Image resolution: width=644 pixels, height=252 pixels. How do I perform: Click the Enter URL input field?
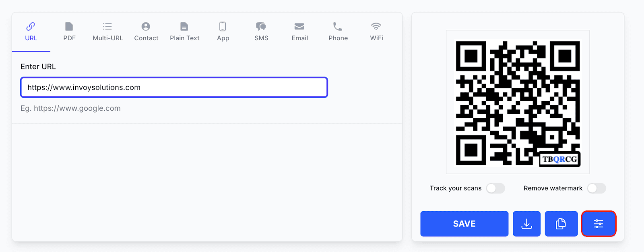click(174, 87)
